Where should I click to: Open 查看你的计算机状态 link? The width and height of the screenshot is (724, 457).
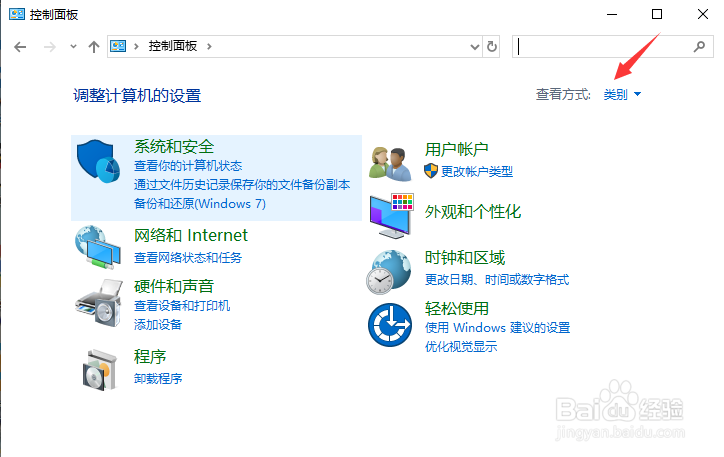pyautogui.click(x=188, y=166)
